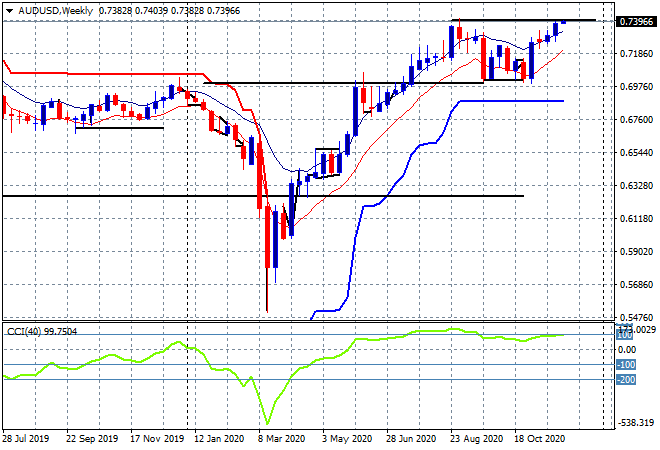660x450 pixels.
Task: Click the CCI -200 level label
Action: tap(626, 380)
